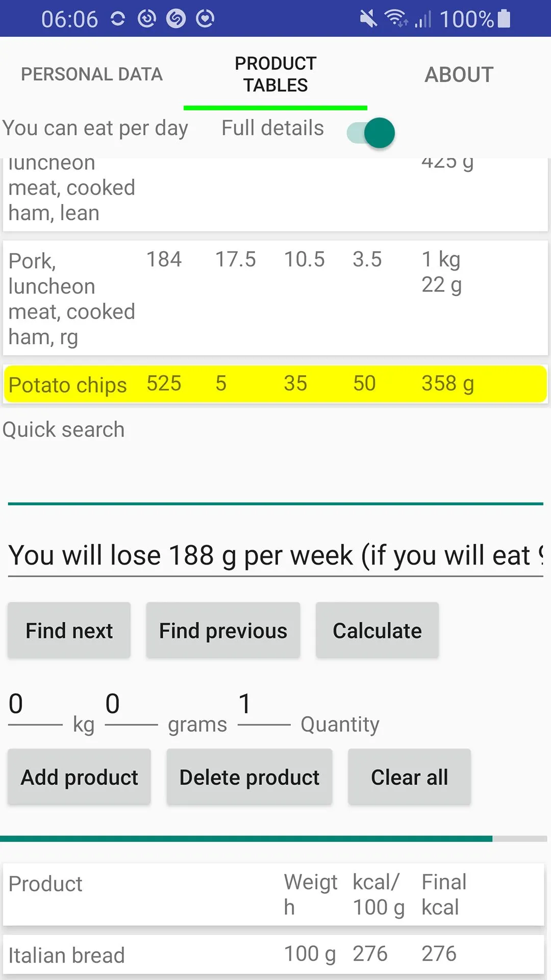Toggle the Full details switch
The width and height of the screenshot is (551, 980).
coord(371,133)
